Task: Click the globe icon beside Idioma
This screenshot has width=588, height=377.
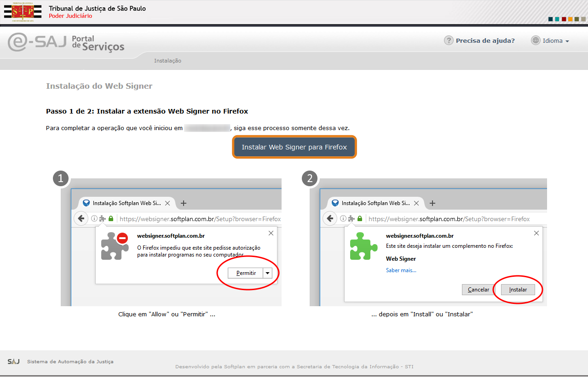Action: [536, 40]
